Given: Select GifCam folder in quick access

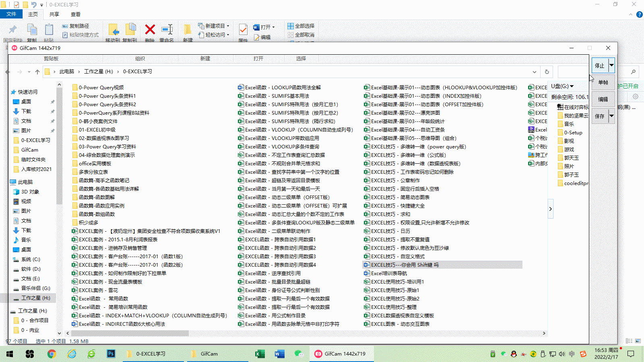Looking at the screenshot, I should tap(30, 150).
